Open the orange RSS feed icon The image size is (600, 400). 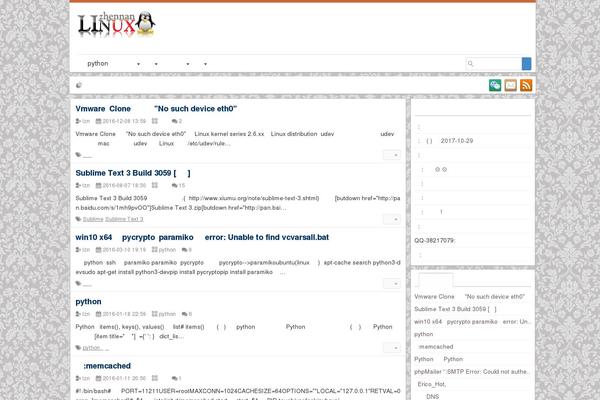(x=526, y=85)
